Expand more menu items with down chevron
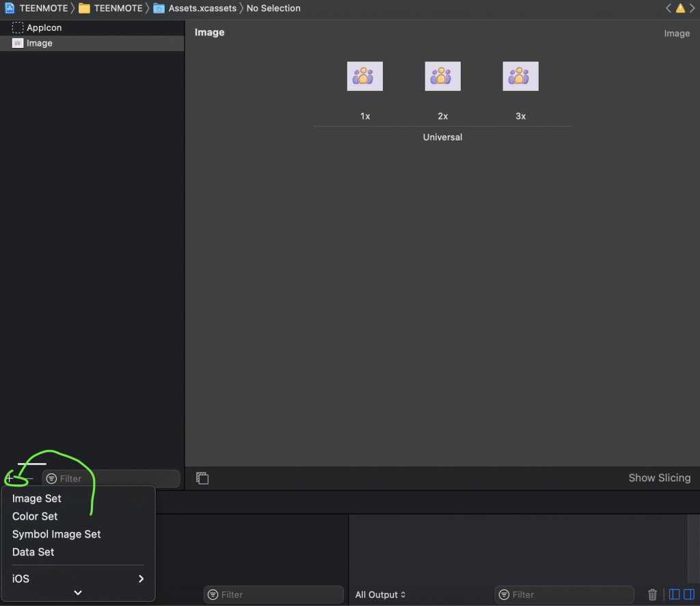This screenshot has height=606, width=700. click(78, 592)
